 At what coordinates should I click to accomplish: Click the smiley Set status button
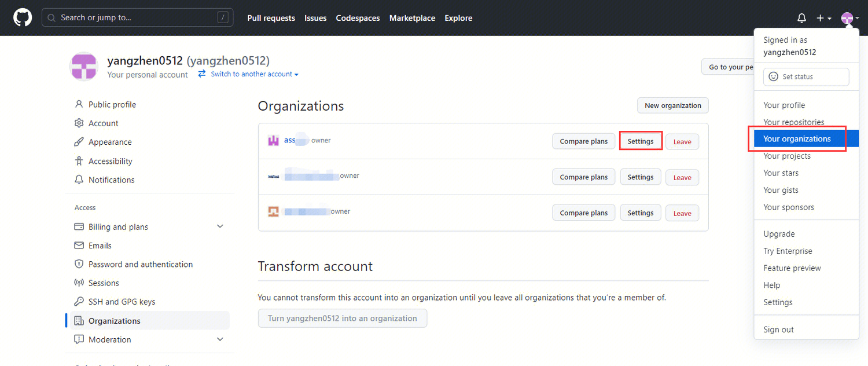click(x=806, y=76)
